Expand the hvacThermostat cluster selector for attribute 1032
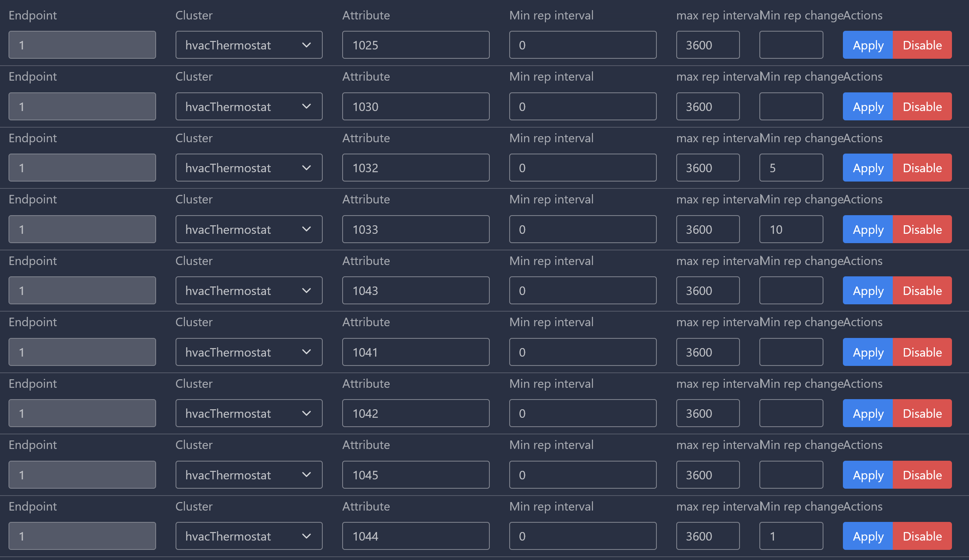This screenshot has width=969, height=560. coord(249,168)
